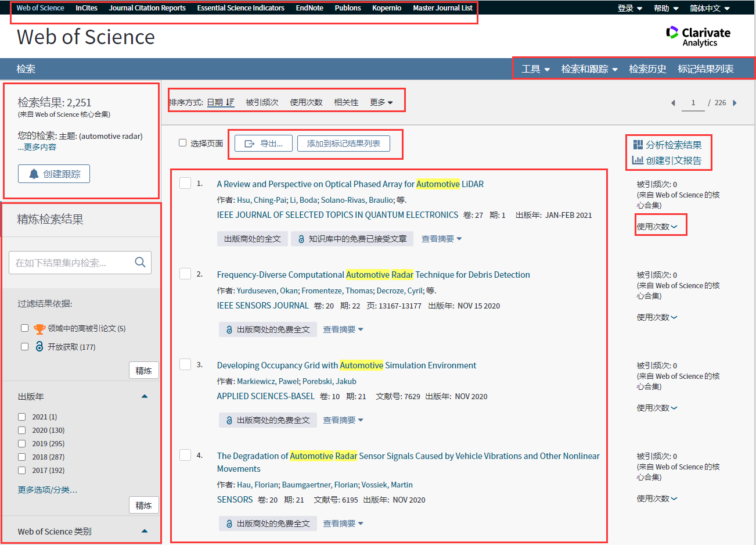Click 出版商处的免费全文 for result 4

coord(268,524)
